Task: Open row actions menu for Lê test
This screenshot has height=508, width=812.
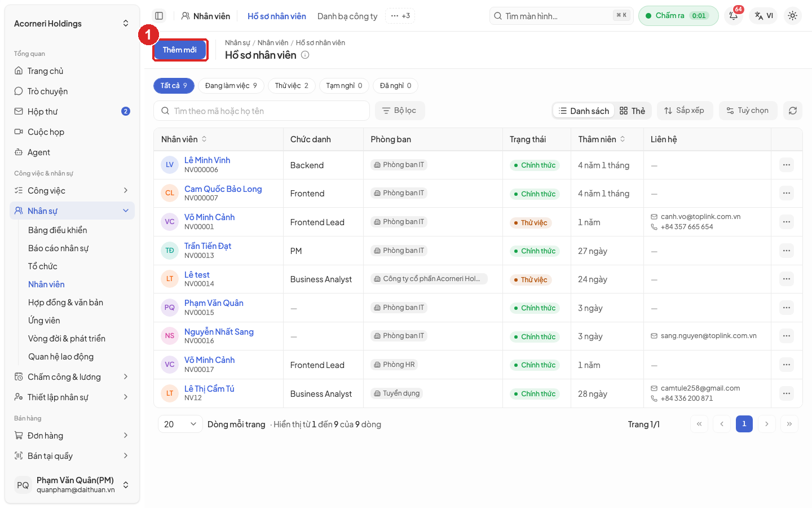Action: point(787,279)
